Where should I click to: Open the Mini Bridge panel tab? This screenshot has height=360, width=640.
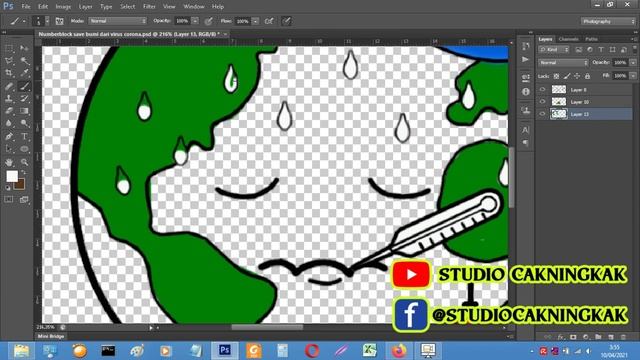[x=51, y=336]
